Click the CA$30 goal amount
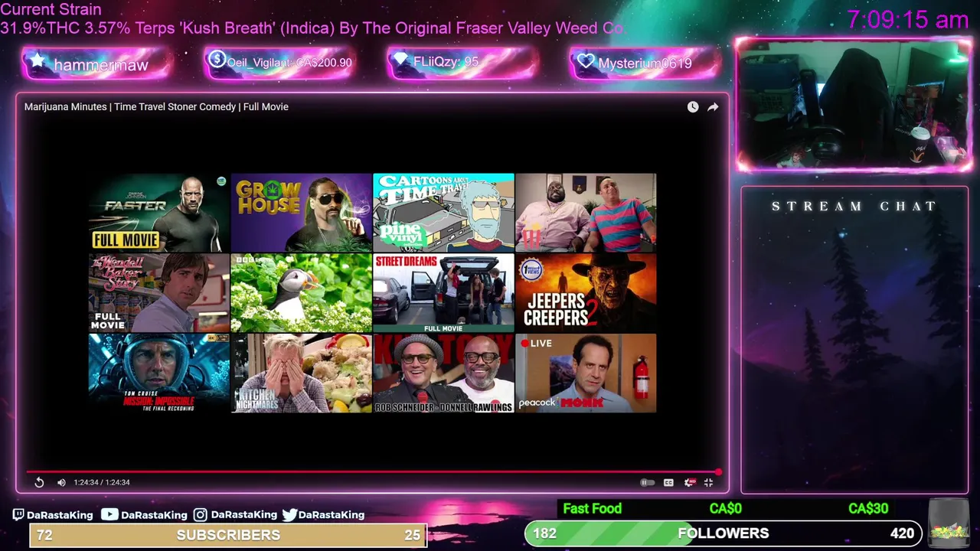Viewport: 980px width, 551px height. (868, 508)
